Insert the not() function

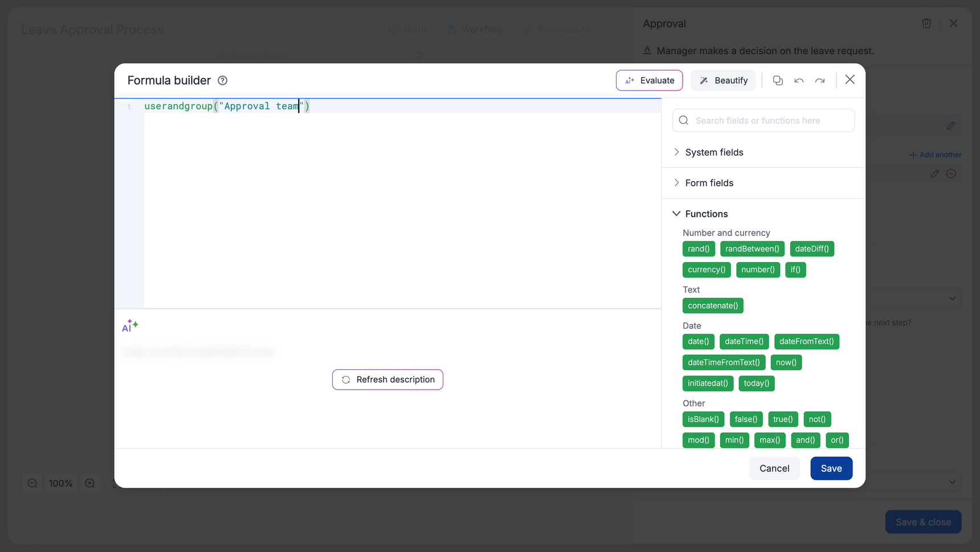point(817,419)
